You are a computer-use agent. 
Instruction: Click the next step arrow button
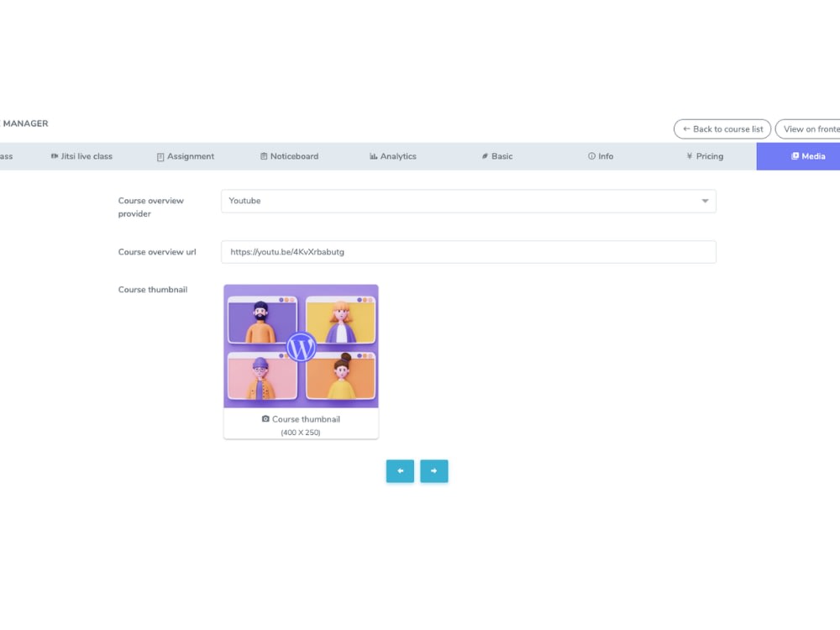click(434, 471)
